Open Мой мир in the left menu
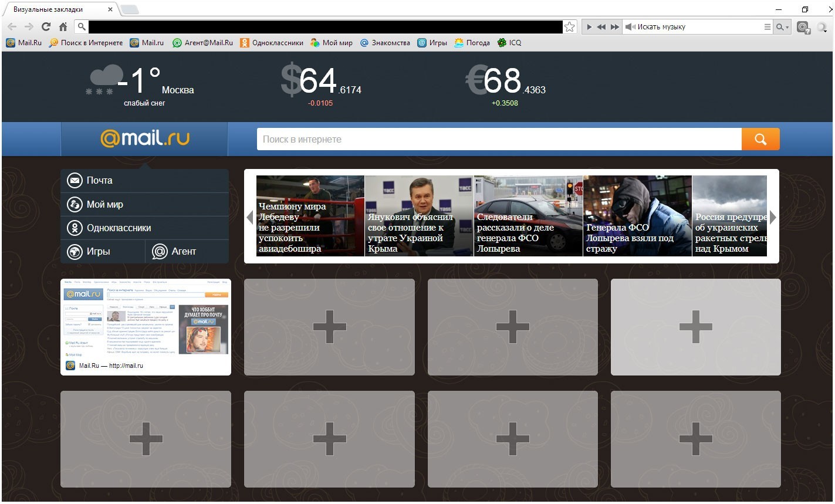Image resolution: width=835 pixels, height=504 pixels. click(144, 205)
